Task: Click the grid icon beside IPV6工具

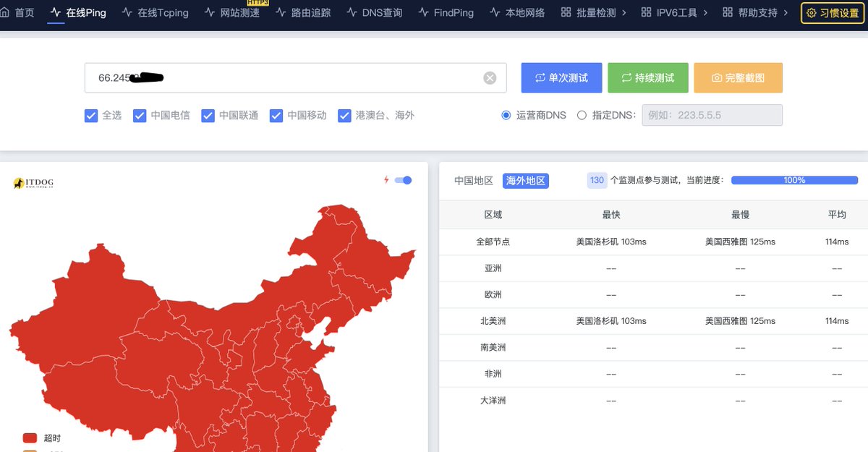Action: [647, 12]
